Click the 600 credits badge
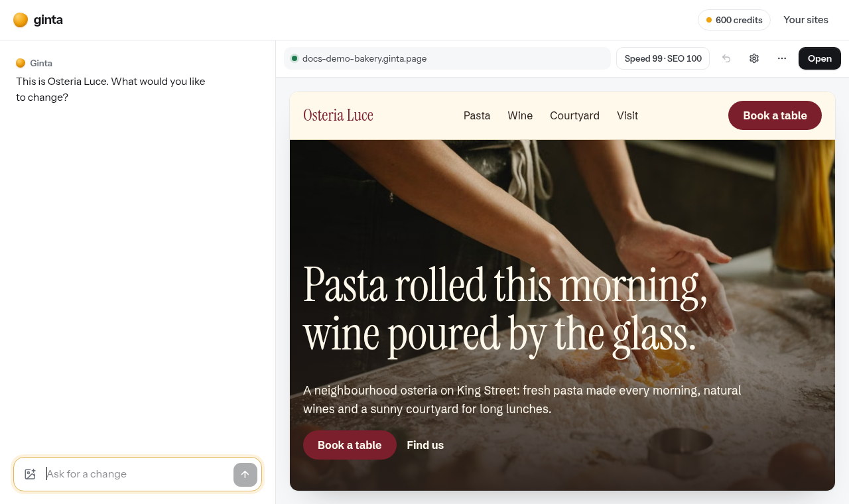Viewport: 849px width, 504px height. [x=734, y=20]
